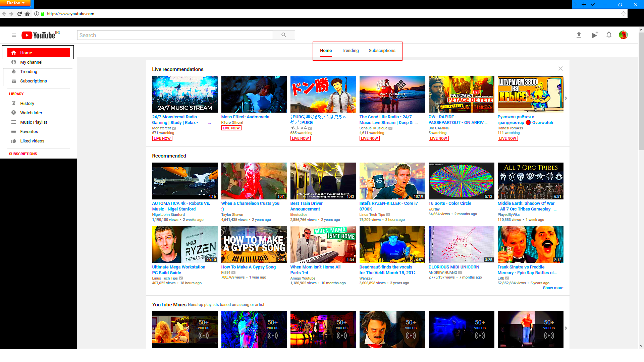Click the browser address bar URL
This screenshot has height=362, width=644.
[x=70, y=14]
